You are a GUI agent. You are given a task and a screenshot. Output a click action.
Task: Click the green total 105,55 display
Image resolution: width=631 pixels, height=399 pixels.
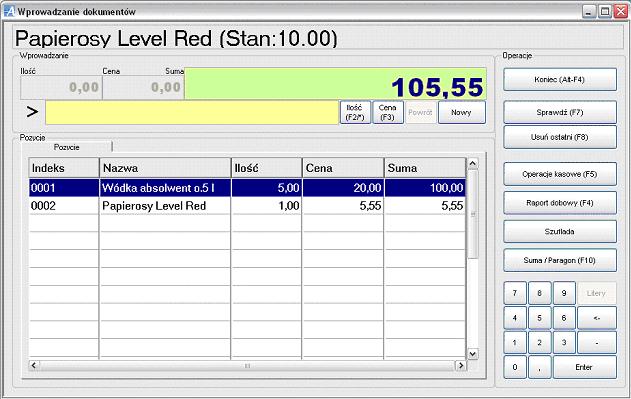coord(336,84)
